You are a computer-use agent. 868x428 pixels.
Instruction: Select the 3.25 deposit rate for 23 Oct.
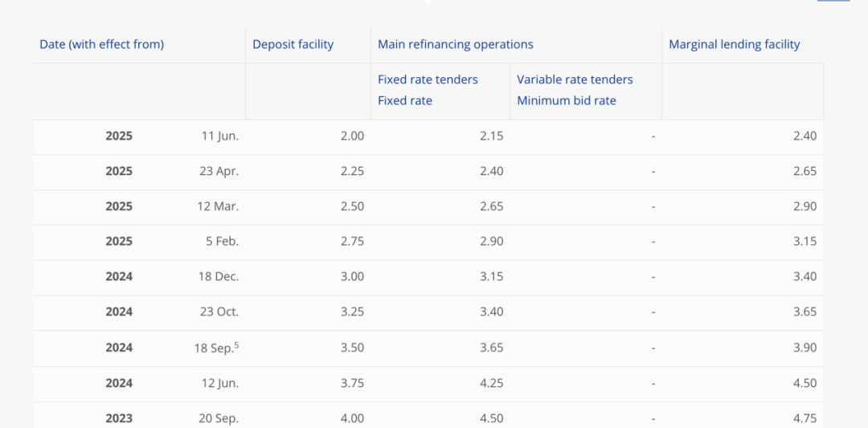352,312
